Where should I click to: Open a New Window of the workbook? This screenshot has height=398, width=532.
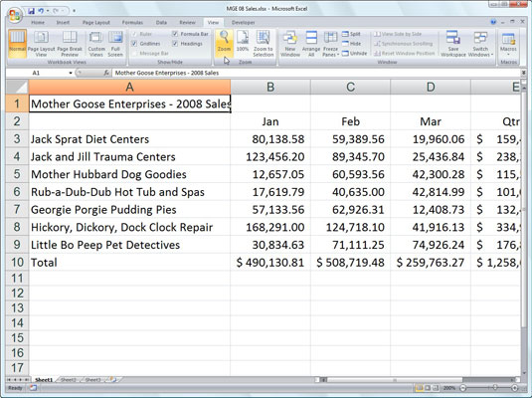click(290, 44)
